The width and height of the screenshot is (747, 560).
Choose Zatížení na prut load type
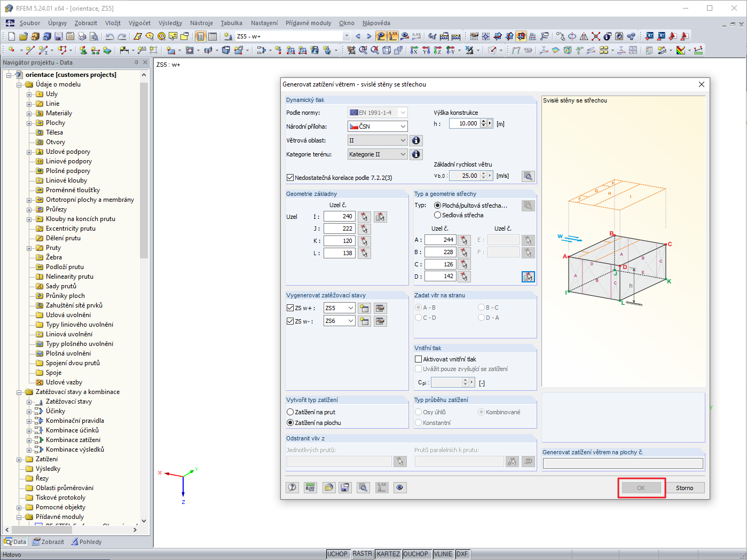click(x=290, y=412)
